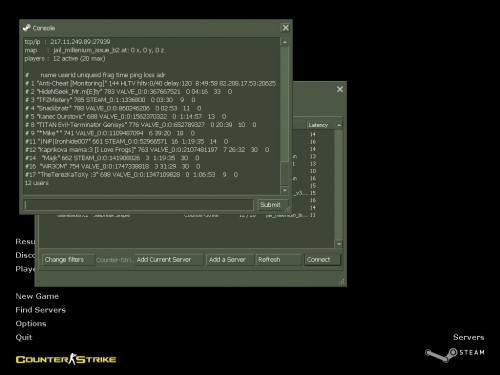
Task: Click console scrollbar down arrow
Action: (x=285, y=190)
